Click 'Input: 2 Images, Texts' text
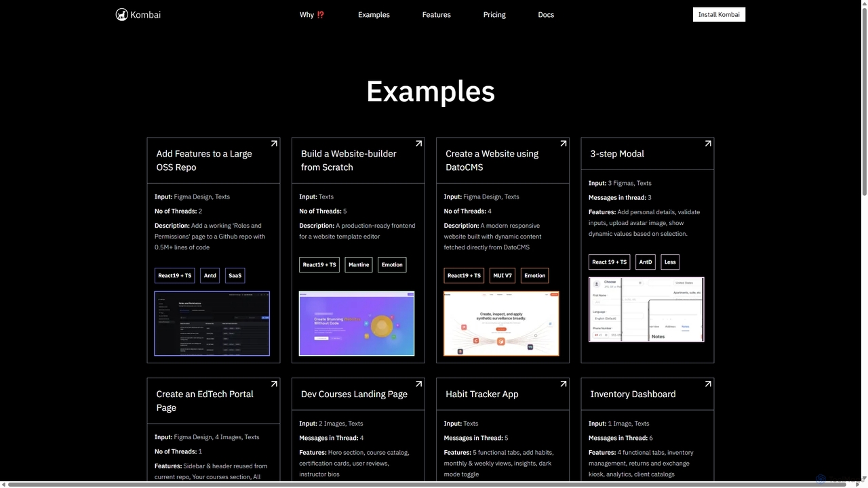Image resolution: width=868 pixels, height=488 pixels. pos(331,424)
